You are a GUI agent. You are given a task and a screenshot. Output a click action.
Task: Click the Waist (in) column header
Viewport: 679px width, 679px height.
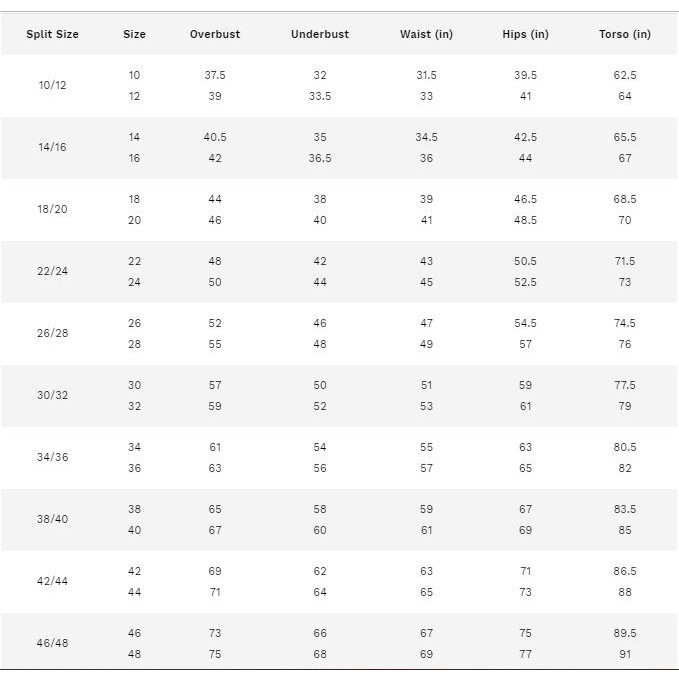click(x=426, y=34)
